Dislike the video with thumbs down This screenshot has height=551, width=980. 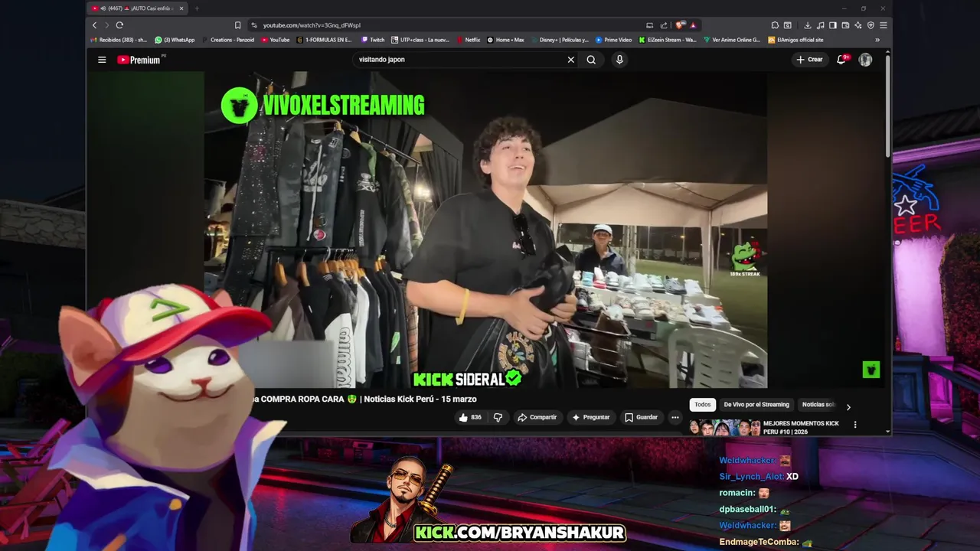pos(498,417)
